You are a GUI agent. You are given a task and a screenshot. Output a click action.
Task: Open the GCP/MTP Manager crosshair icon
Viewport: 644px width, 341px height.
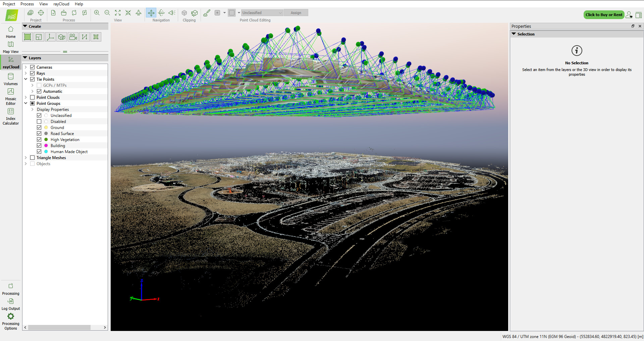coord(41,13)
